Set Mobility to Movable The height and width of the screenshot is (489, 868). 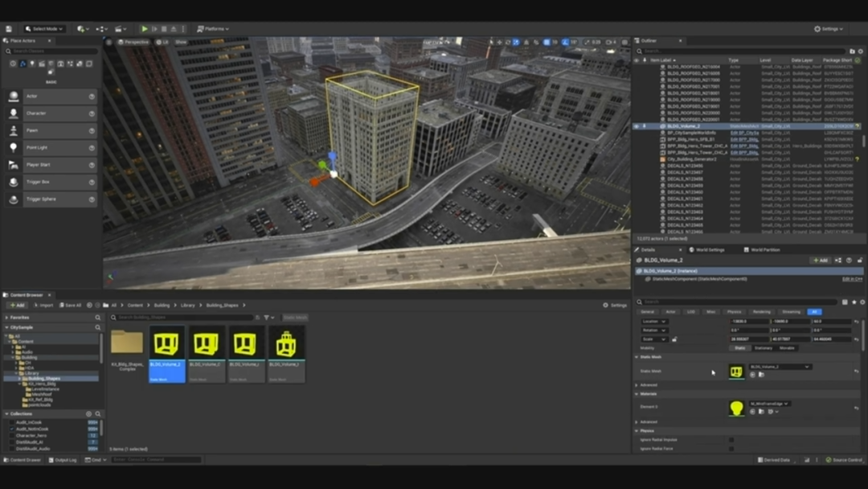[788, 348]
